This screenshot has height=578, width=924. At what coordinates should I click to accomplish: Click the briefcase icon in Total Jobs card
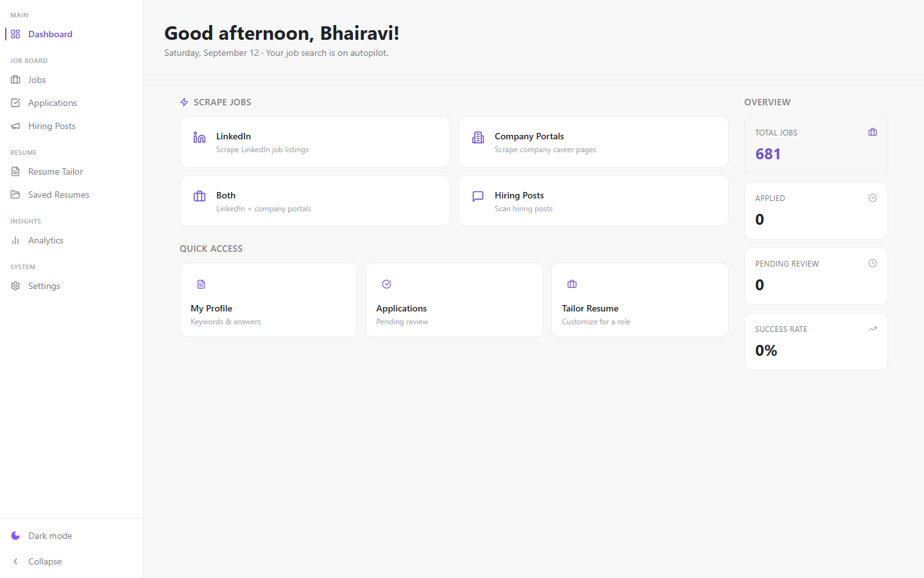click(873, 132)
